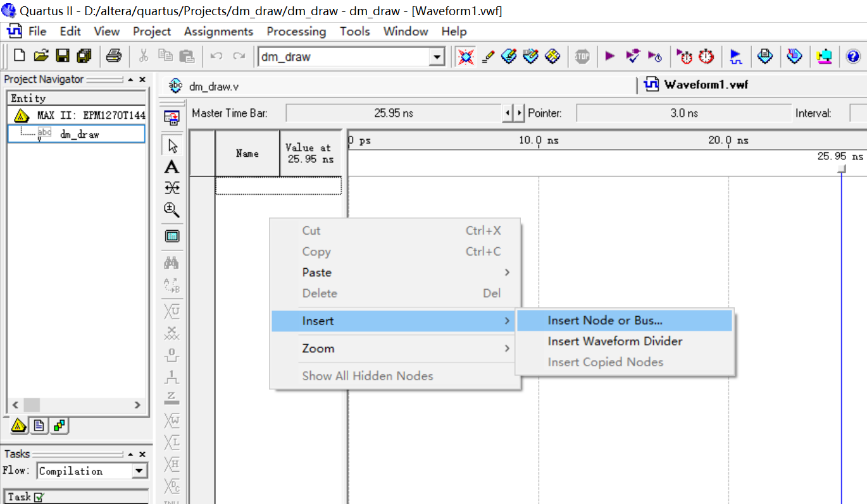Open the File menu

pyautogui.click(x=37, y=31)
